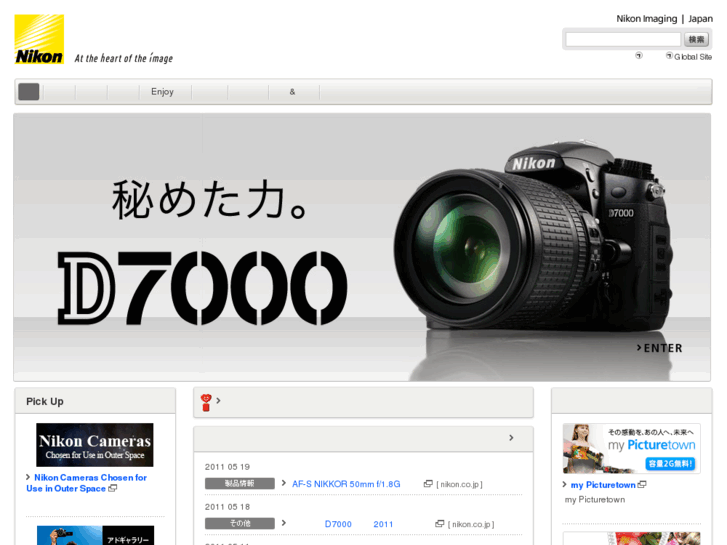Click the search button beside the field

pyautogui.click(x=696, y=39)
